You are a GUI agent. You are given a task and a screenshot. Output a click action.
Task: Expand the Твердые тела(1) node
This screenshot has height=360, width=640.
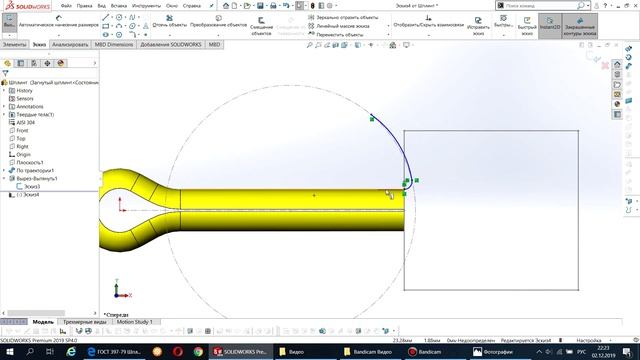[x=4, y=115]
